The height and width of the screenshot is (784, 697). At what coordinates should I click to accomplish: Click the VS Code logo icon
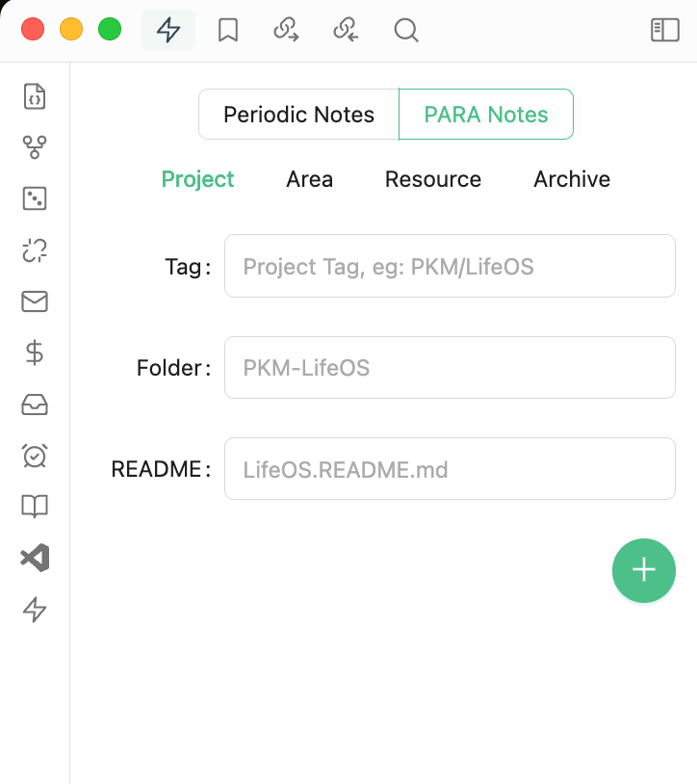click(35, 558)
